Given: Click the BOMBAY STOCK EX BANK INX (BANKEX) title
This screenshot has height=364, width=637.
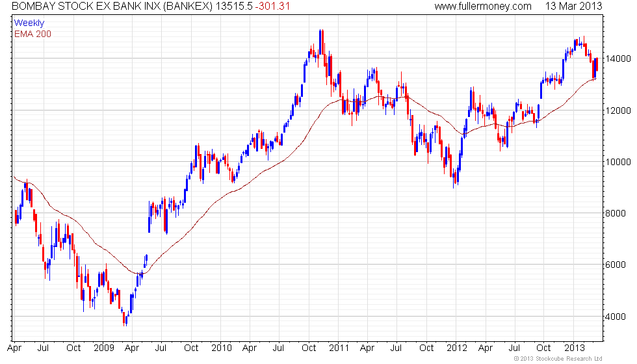Looking at the screenshot, I should click(x=112, y=6).
